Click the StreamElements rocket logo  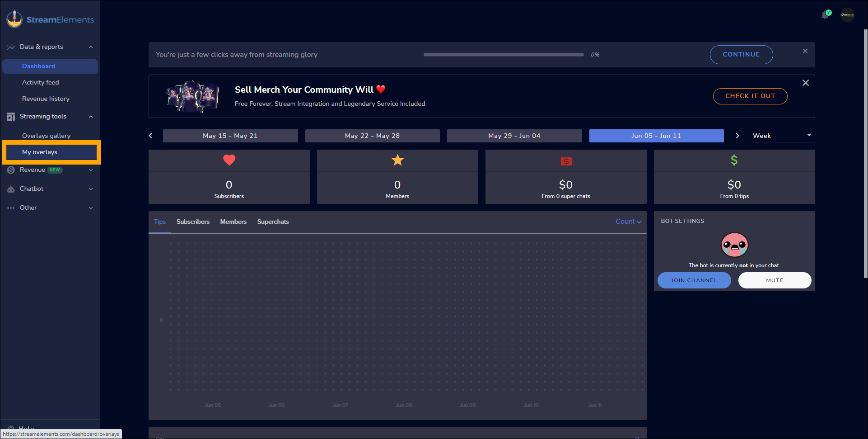pyautogui.click(x=14, y=19)
